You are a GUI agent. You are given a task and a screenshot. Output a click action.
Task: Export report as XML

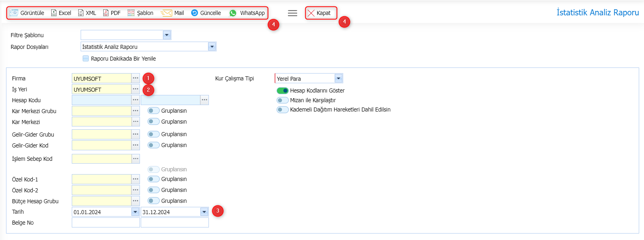coord(87,13)
